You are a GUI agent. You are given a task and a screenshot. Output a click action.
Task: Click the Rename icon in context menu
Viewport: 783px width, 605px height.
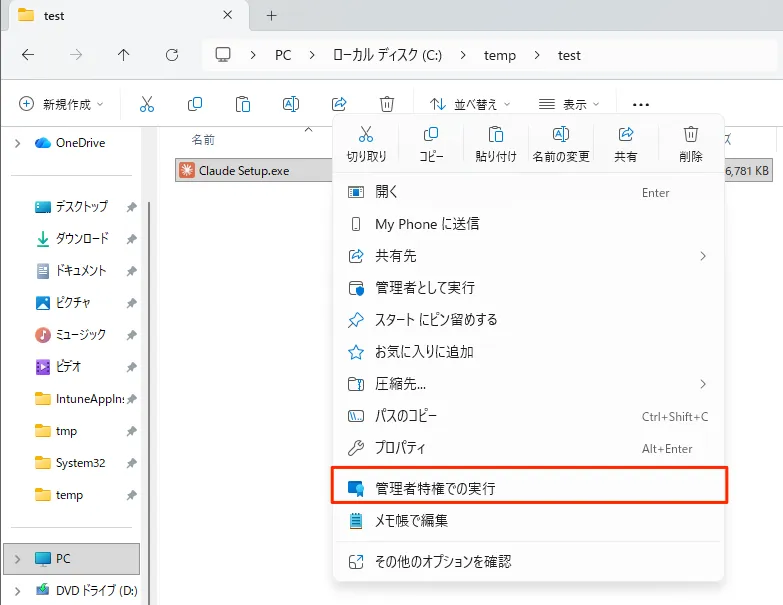[561, 135]
